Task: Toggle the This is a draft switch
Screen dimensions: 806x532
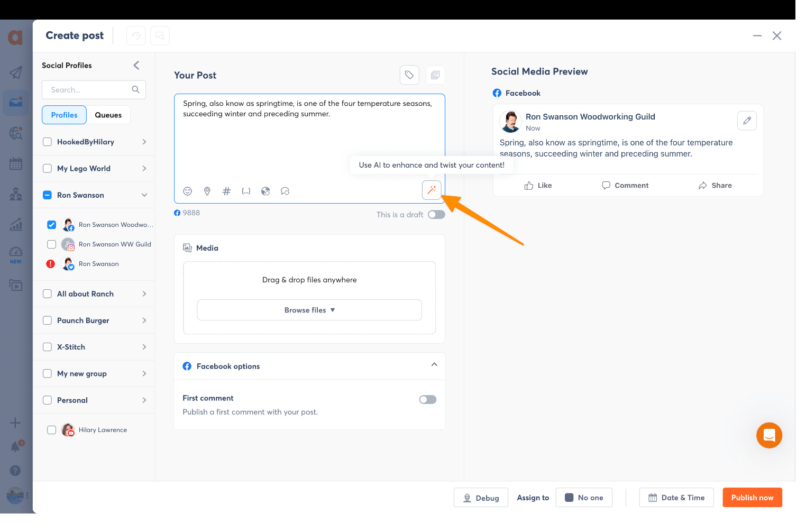Action: [436, 215]
